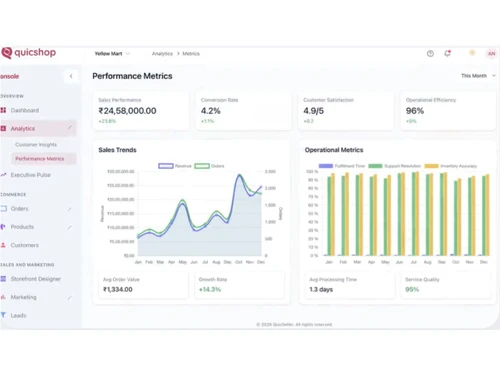
Task: Click the Analytics sidebar icon
Action: [3, 128]
